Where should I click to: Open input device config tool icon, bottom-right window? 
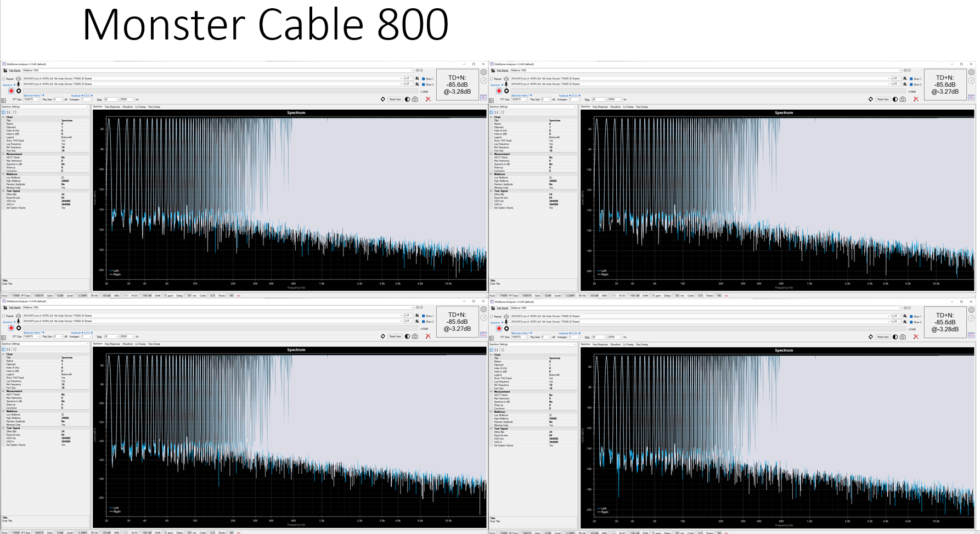pos(905,322)
